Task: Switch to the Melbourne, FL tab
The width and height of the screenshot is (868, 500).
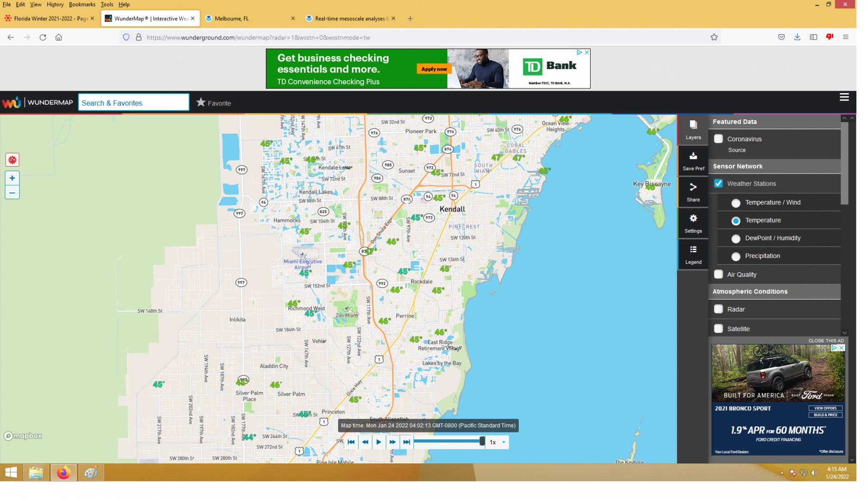Action: coord(250,19)
